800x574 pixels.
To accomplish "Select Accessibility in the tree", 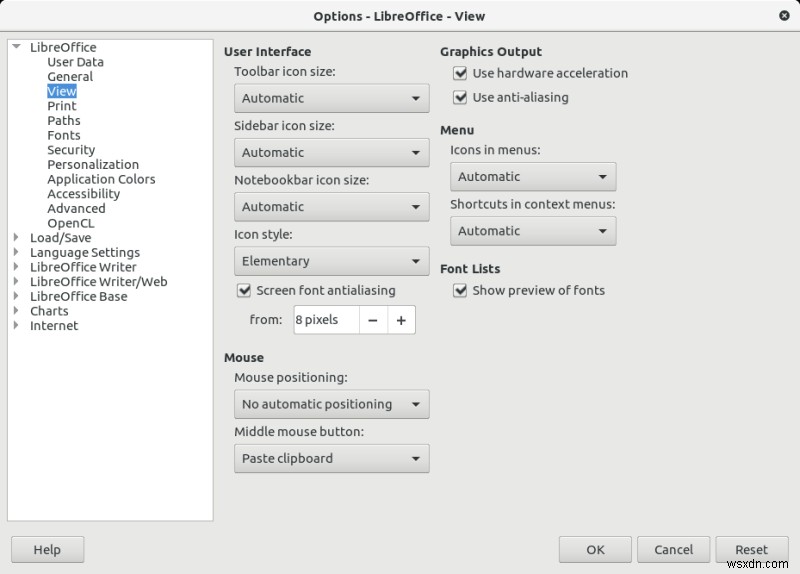I will 84,194.
